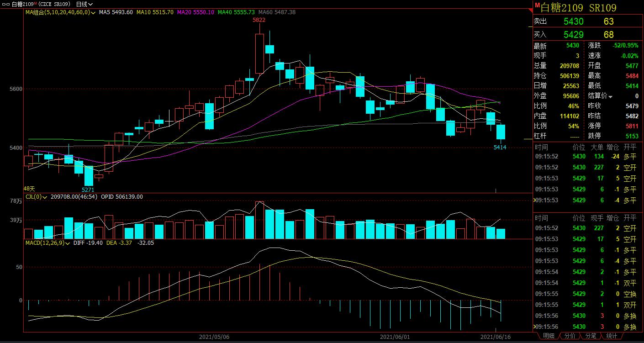Click the 5414 latest low label
Screen dimensions: 644x343
click(x=500, y=148)
